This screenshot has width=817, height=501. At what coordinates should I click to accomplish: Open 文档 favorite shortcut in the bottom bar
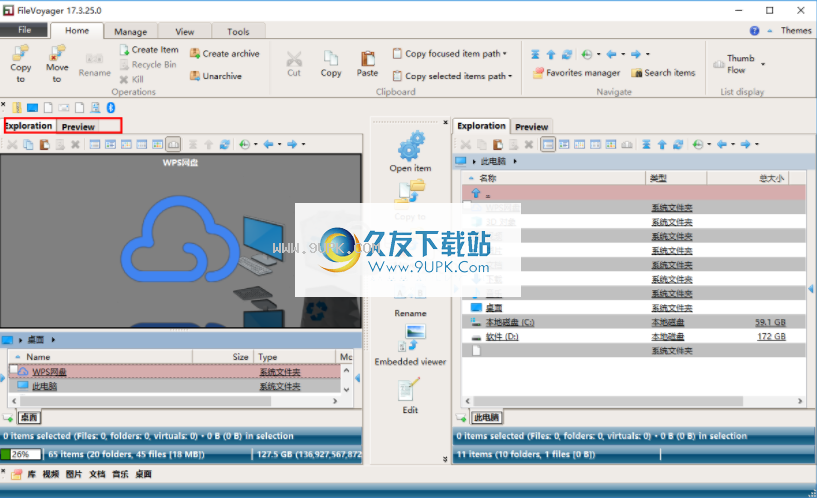point(97,474)
